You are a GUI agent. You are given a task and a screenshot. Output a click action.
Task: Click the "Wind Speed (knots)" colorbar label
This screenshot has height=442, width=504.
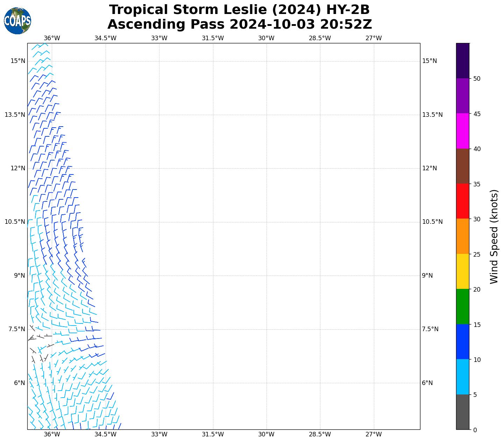click(x=494, y=236)
